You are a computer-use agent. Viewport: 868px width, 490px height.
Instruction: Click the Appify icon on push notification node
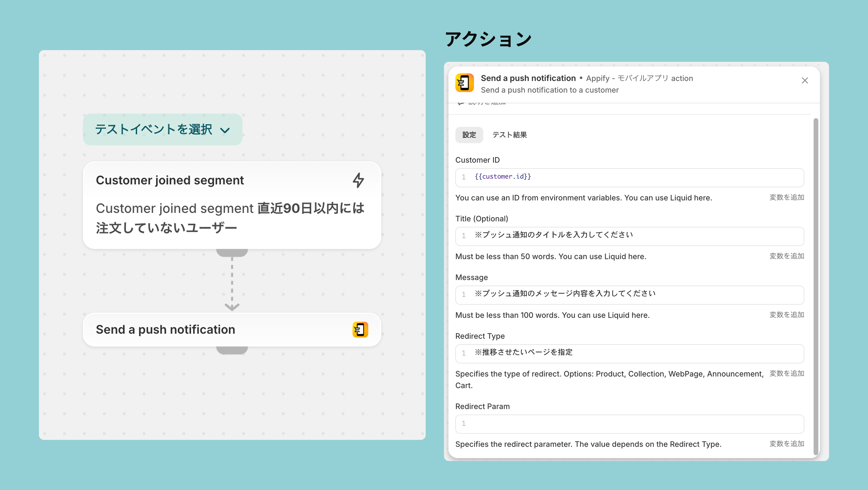click(x=360, y=329)
